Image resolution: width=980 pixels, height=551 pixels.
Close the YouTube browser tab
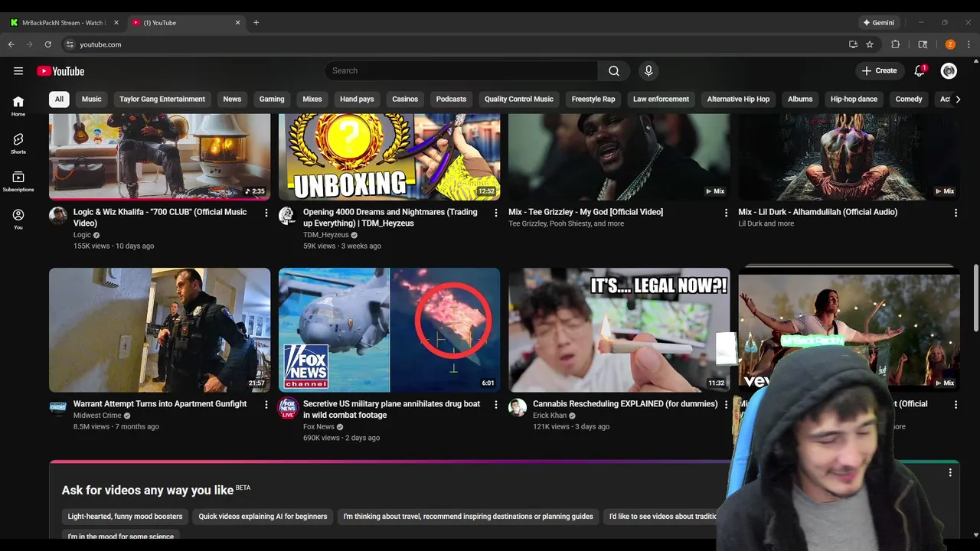(x=237, y=23)
